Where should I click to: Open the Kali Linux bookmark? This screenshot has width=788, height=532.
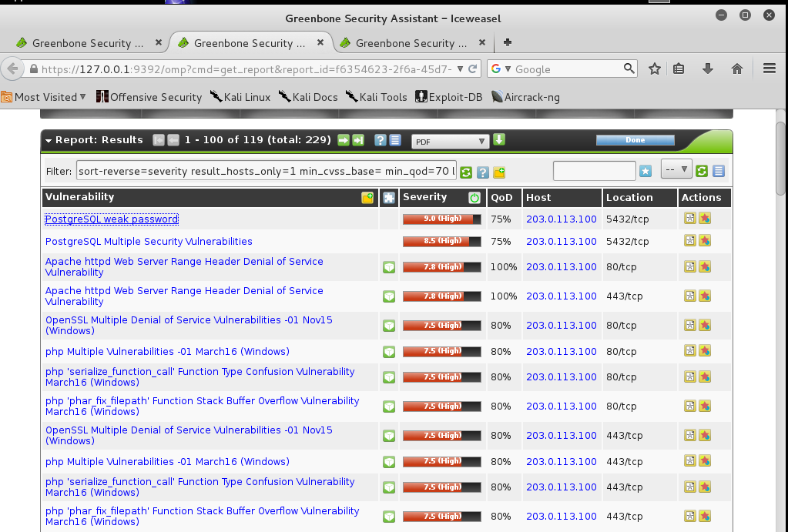click(240, 97)
